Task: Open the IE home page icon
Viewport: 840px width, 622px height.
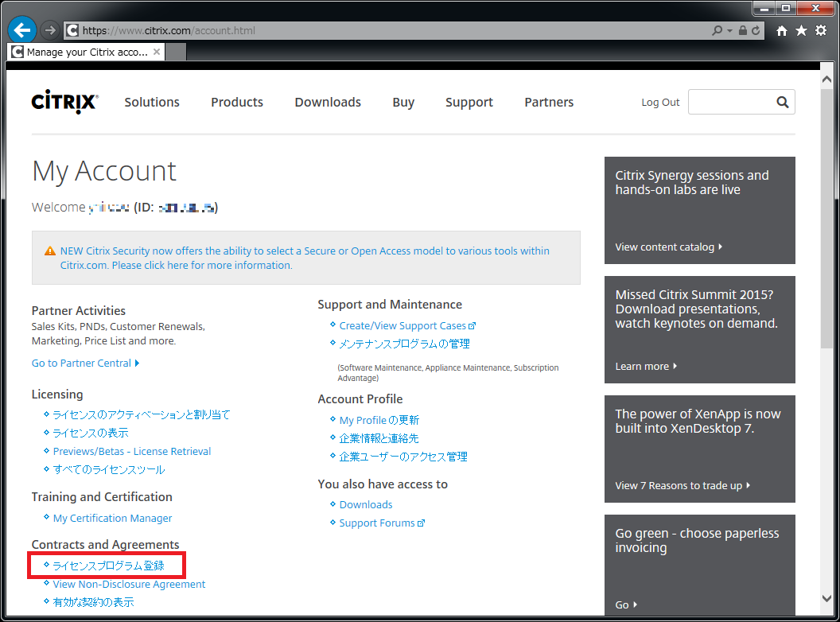Action: 783,30
